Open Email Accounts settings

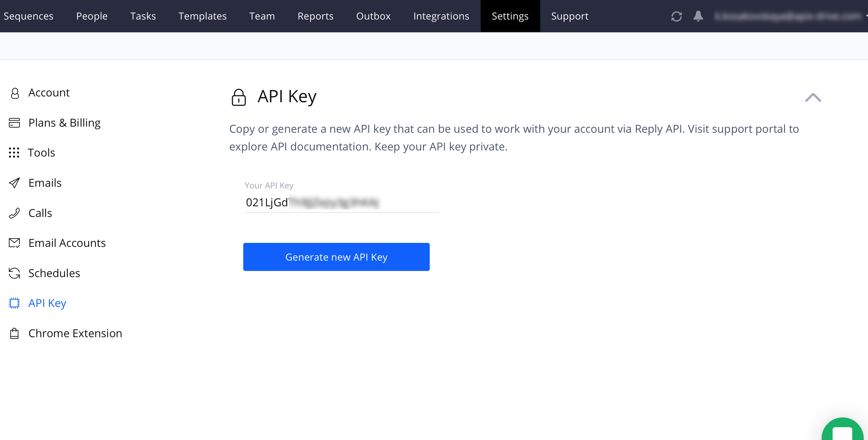pos(67,243)
